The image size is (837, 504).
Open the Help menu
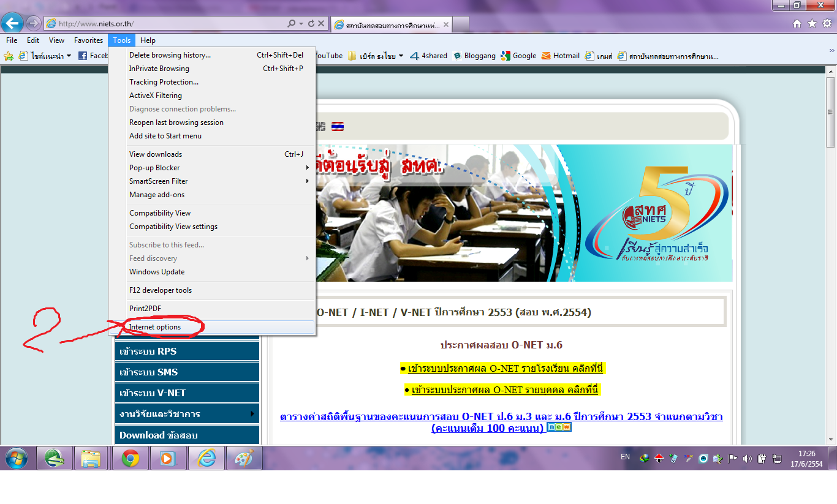click(148, 40)
